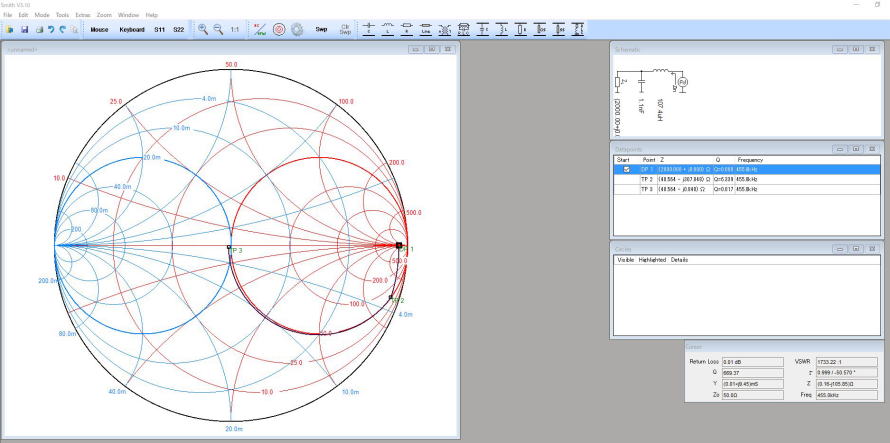Insert a series inductor element
Viewport: 890px width, 443px height.
(x=388, y=29)
